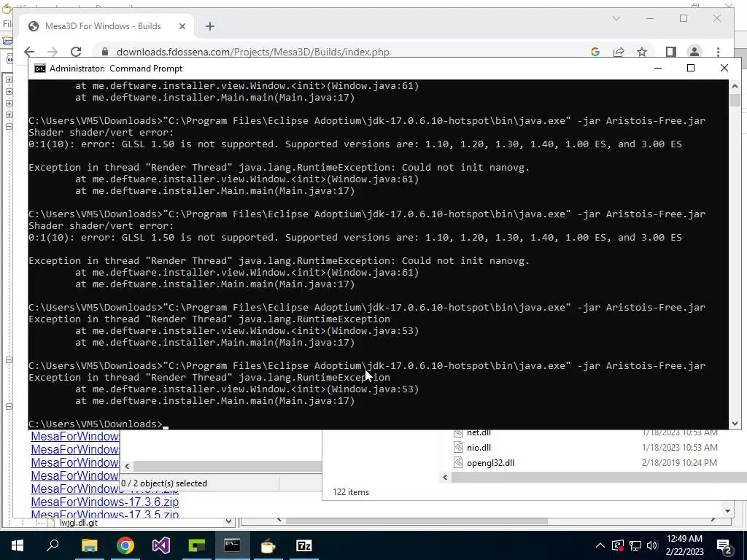The height and width of the screenshot is (560, 747).
Task: Open MesaForWindows-17.3.6.zip download link
Action: pos(105,502)
